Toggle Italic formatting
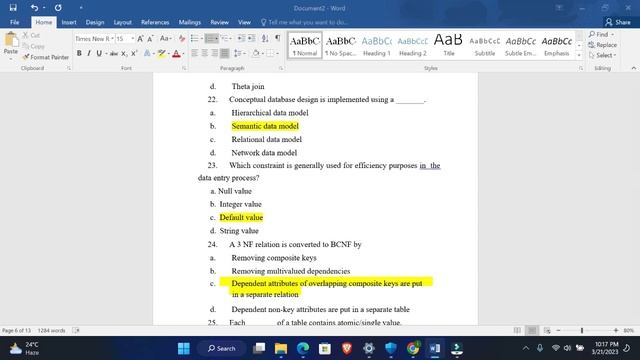This screenshot has width=640, height=360. (89, 53)
